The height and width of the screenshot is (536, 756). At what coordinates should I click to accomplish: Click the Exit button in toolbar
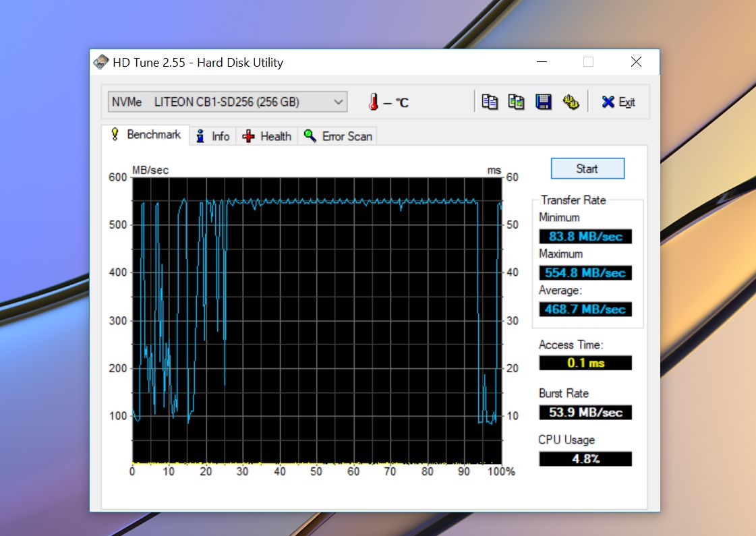click(618, 102)
